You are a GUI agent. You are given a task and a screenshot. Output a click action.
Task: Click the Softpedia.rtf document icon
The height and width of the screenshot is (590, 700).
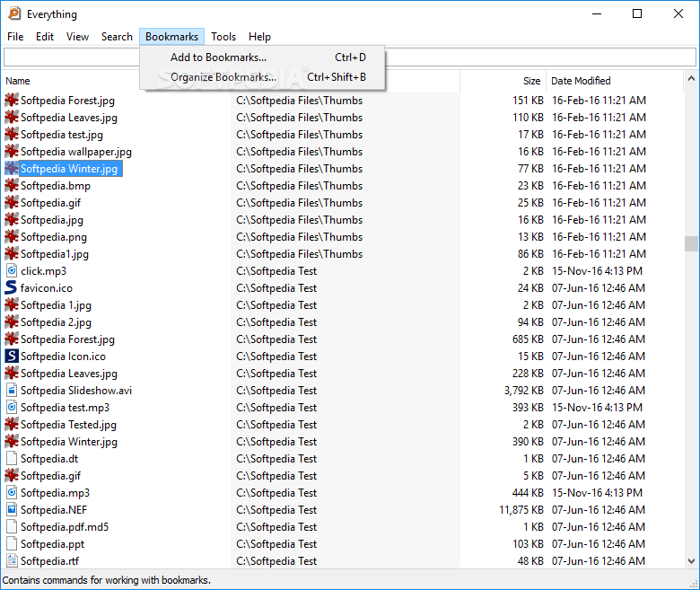[x=12, y=560]
